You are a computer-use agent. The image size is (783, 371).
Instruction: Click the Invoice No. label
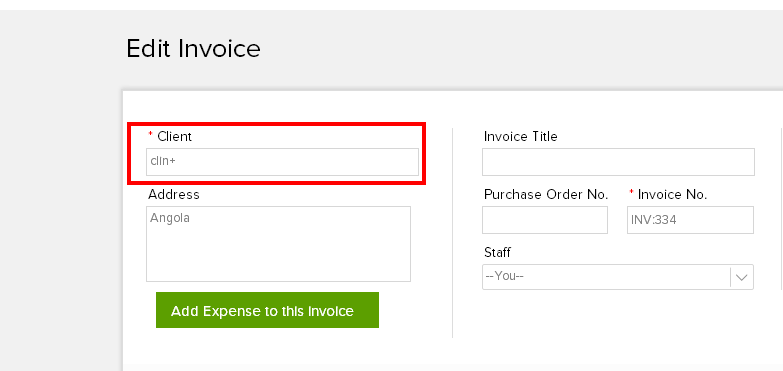click(672, 194)
